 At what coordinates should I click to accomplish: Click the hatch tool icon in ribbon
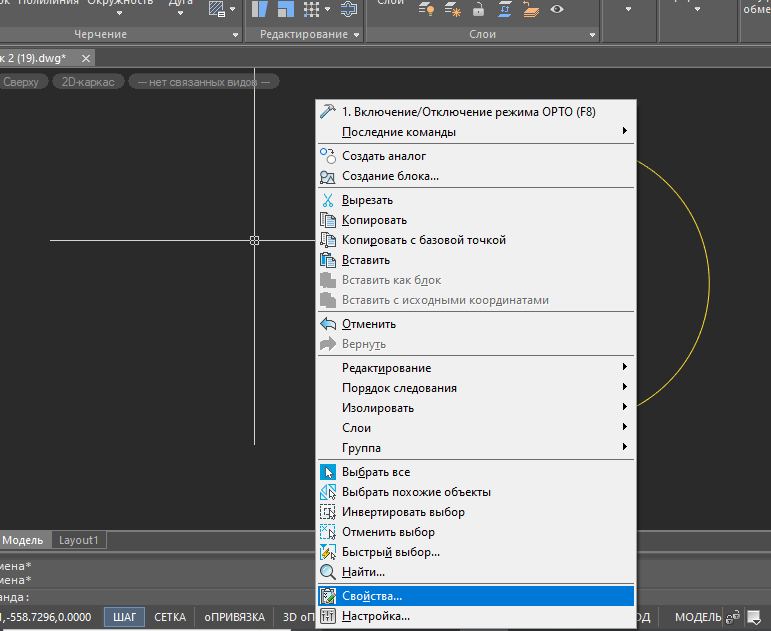[216, 10]
